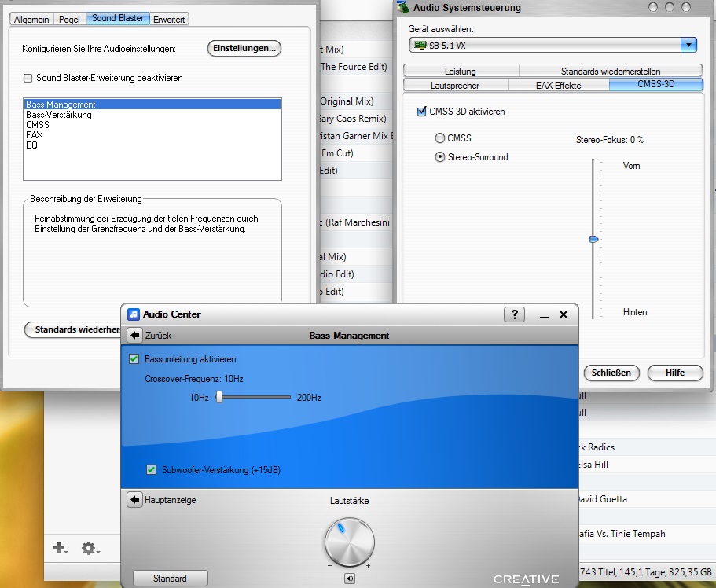Viewport: 716px width, 588px height.
Task: Click the Stereo-Fokus vertical slider handle
Action: (593, 239)
